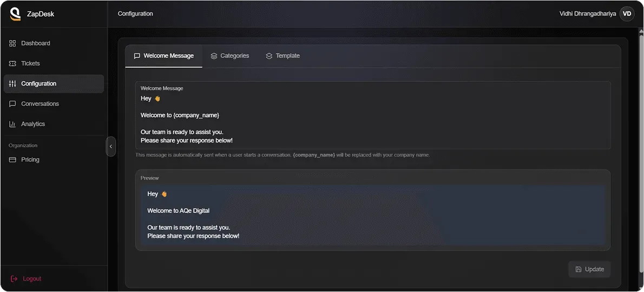Go to Dashboard in the sidebar

point(54,43)
